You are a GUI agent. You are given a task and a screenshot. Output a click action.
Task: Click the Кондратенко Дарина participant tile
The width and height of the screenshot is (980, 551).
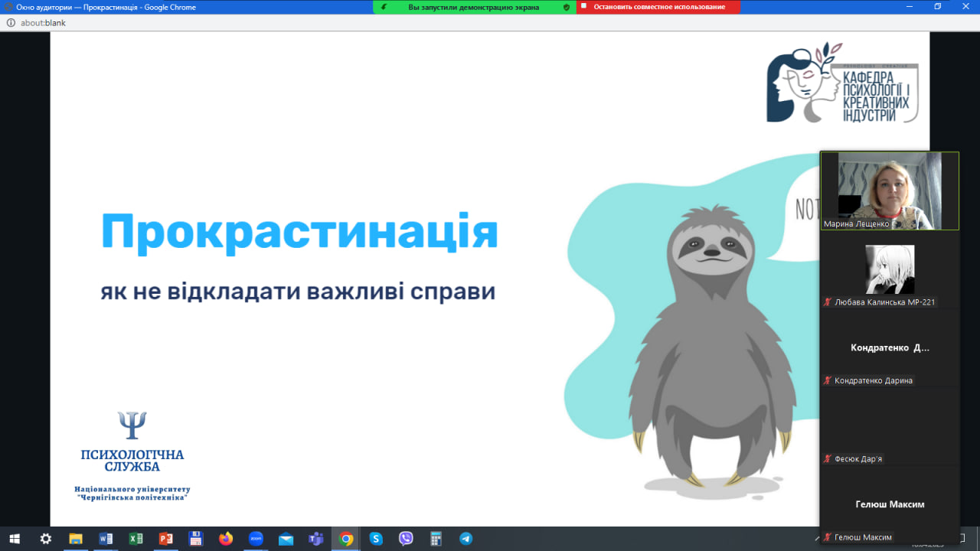pos(889,348)
